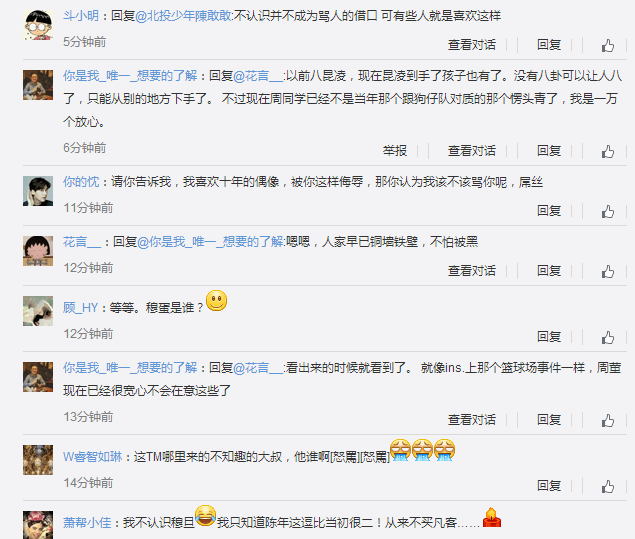Open username link W睿智如琳
635x539 pixels.
93,457
